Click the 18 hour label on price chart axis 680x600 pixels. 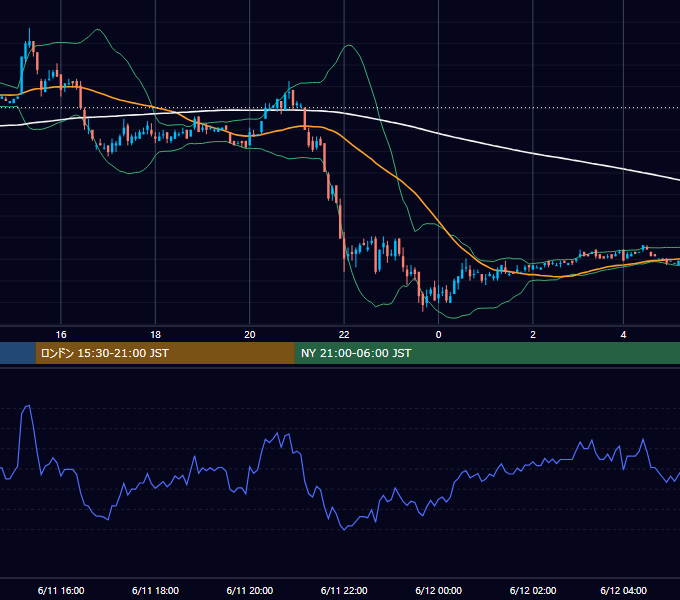155,335
